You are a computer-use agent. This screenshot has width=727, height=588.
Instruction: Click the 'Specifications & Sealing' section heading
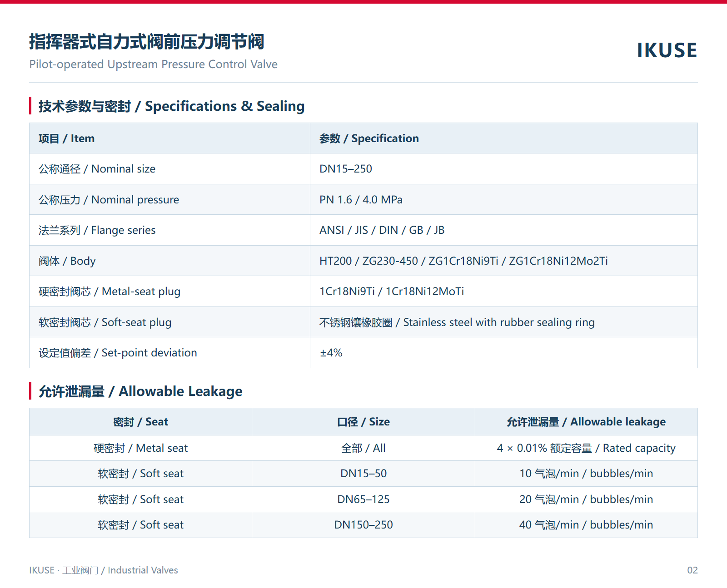(172, 106)
